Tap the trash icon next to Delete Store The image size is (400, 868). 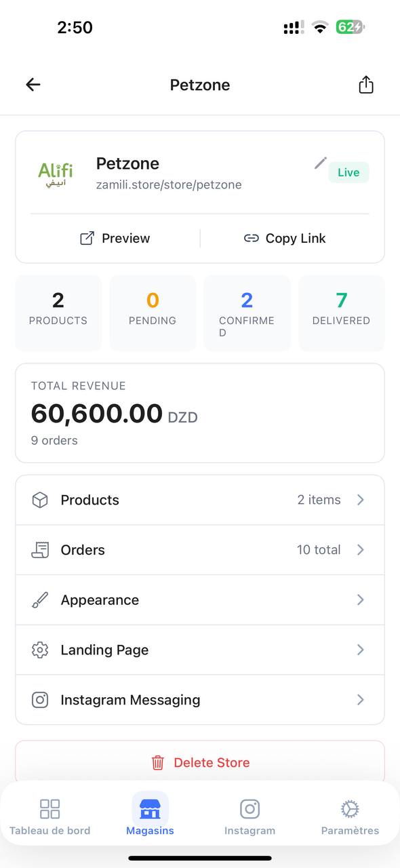click(157, 762)
